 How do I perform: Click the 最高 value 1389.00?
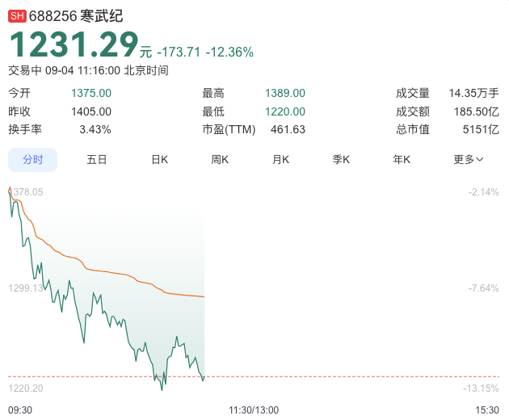[285, 94]
